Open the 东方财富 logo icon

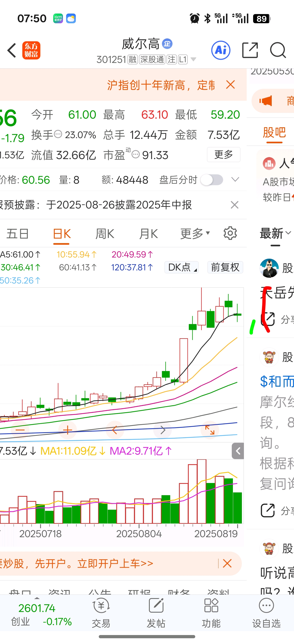click(x=31, y=51)
